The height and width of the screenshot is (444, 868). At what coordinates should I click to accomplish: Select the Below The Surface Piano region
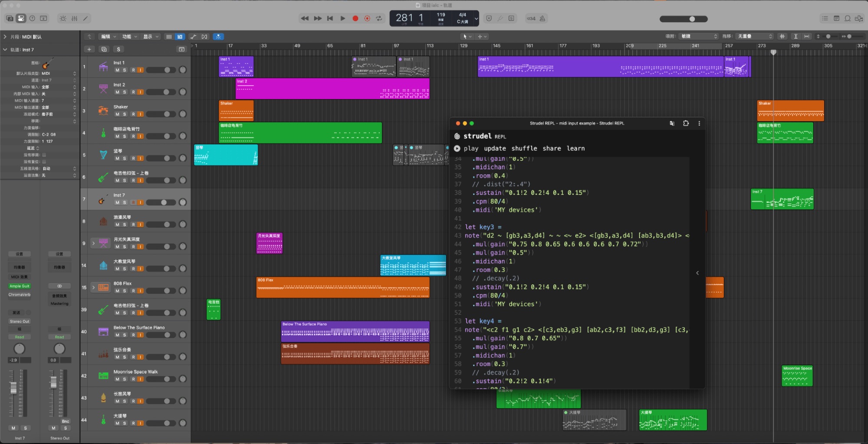(355, 331)
